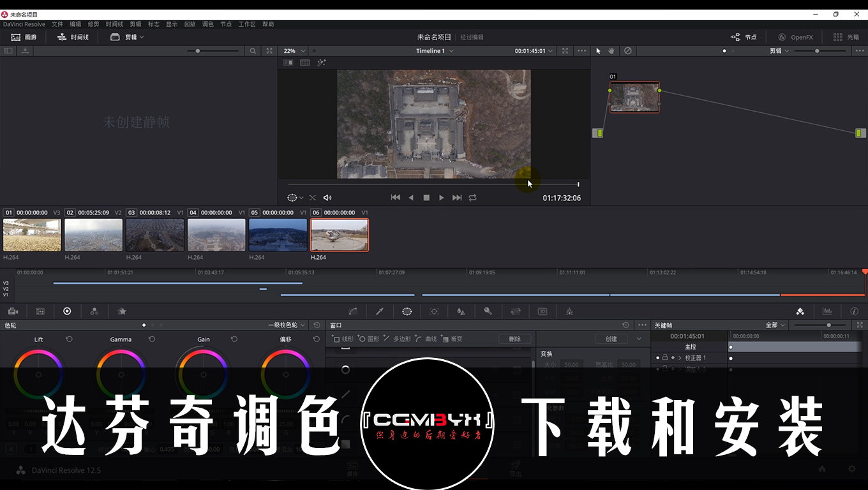The width and height of the screenshot is (868, 490).
Task: Click the Camera Raw palette icon
Action: point(13,311)
